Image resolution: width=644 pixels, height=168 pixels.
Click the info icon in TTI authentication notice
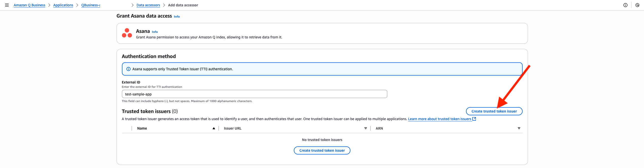pyautogui.click(x=128, y=69)
